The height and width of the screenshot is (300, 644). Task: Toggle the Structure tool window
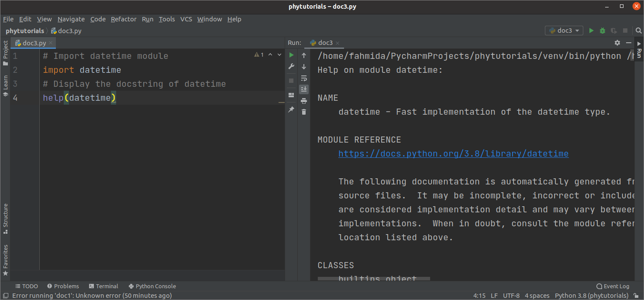(x=5, y=218)
